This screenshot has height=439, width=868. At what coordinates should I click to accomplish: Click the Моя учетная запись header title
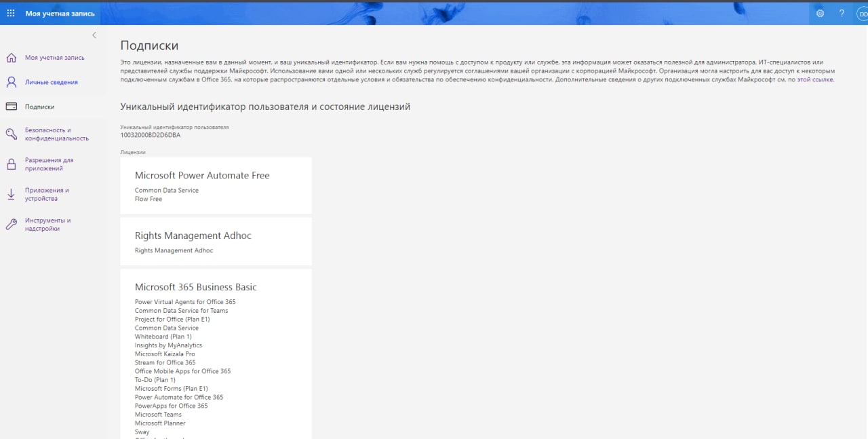coord(60,13)
